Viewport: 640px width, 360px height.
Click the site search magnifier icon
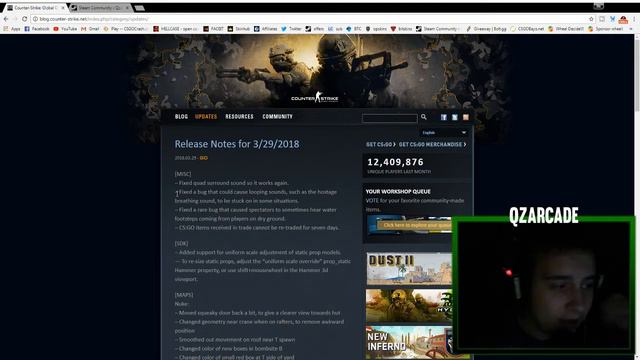(424, 117)
